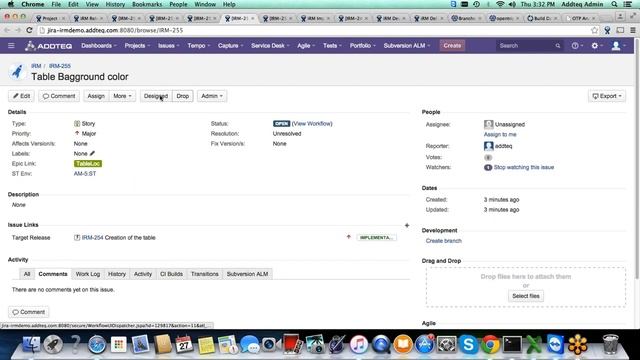
Task: Add an issue link with plus icon
Action: point(407,225)
